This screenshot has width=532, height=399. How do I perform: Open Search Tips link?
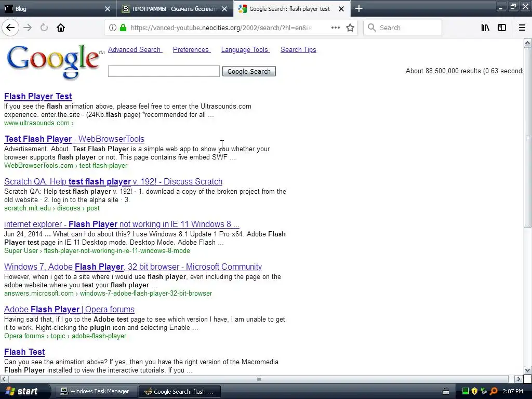click(298, 49)
